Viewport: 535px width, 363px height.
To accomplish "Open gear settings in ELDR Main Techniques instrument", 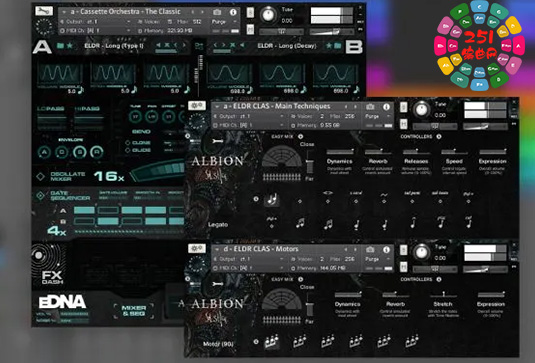I will tap(197, 106).
